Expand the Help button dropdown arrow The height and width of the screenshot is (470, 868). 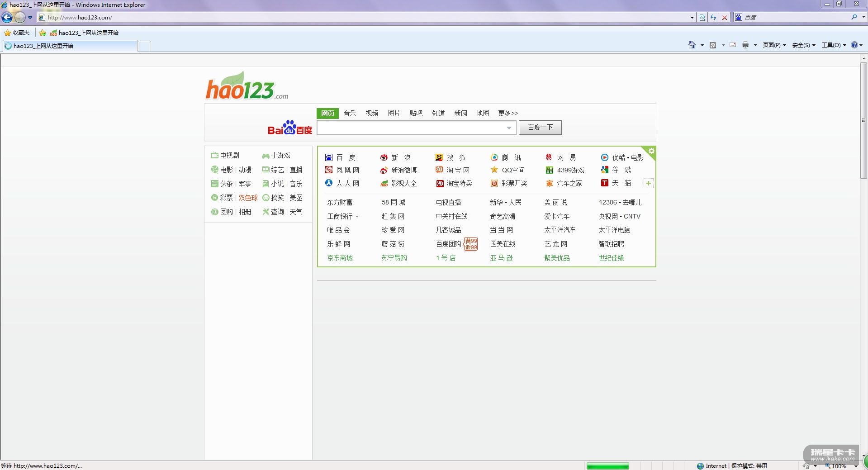(861, 45)
